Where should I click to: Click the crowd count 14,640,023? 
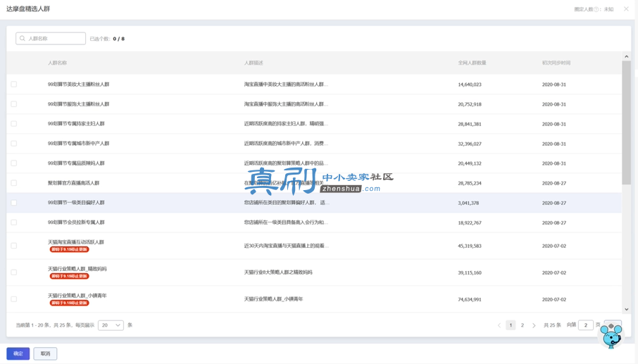pos(470,84)
